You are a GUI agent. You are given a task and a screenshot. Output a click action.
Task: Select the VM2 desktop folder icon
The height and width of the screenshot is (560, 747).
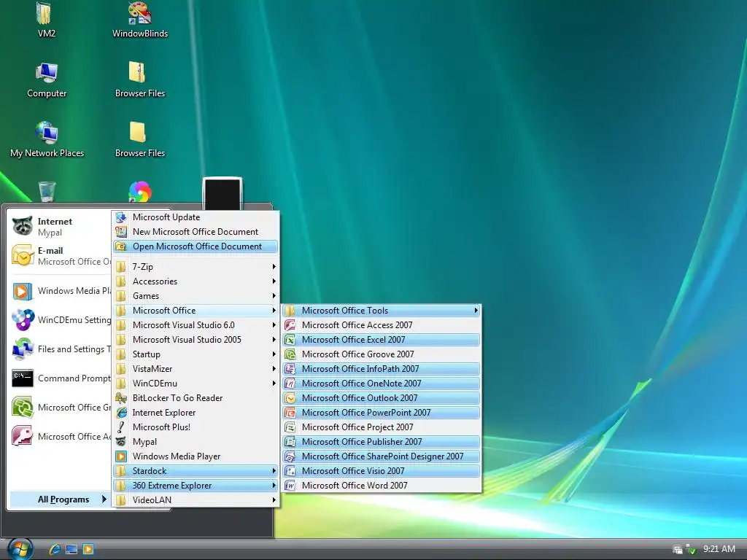[x=46, y=20]
